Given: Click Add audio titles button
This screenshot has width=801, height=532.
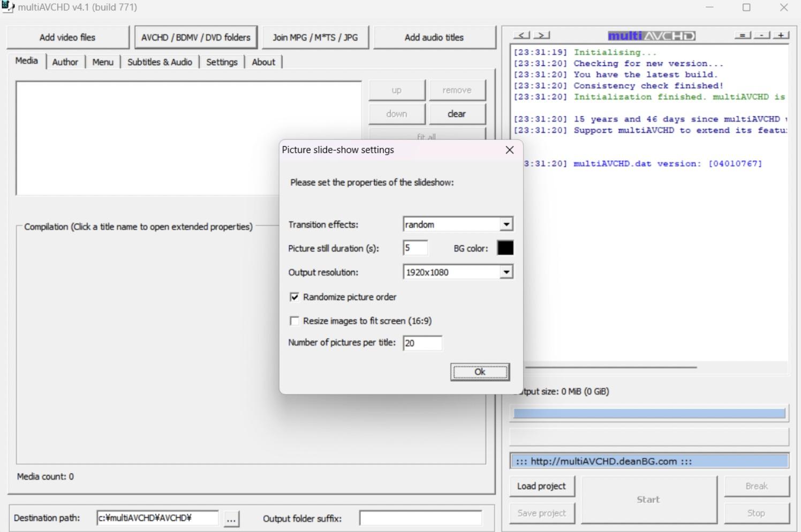Looking at the screenshot, I should (434, 37).
